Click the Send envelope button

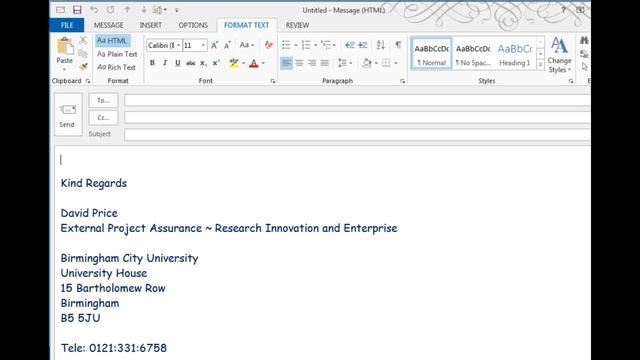pos(67,115)
